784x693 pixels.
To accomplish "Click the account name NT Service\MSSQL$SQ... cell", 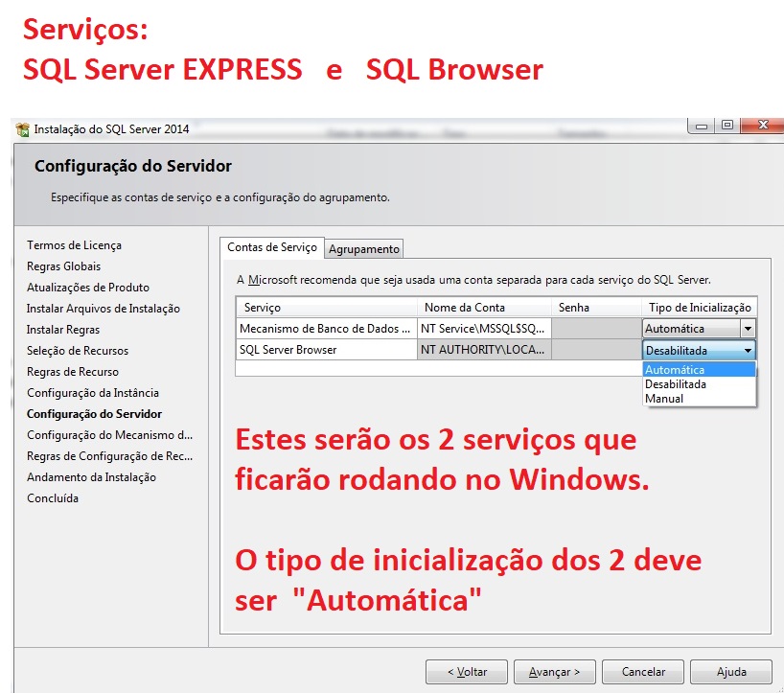I will coord(484,329).
